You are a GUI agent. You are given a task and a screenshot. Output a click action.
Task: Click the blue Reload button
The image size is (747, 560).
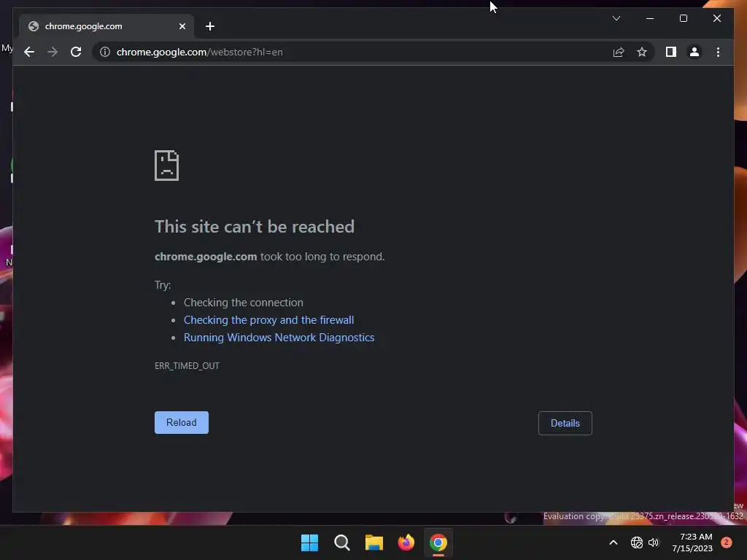click(x=182, y=422)
